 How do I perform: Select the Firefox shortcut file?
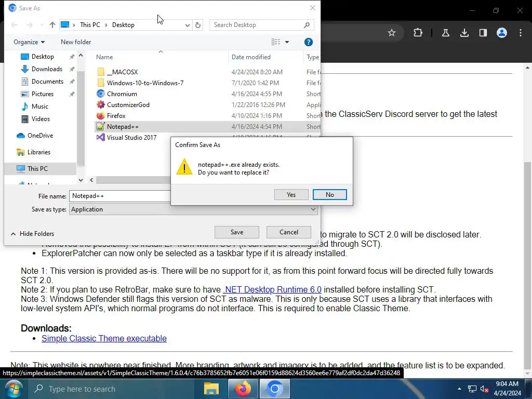pos(116,116)
